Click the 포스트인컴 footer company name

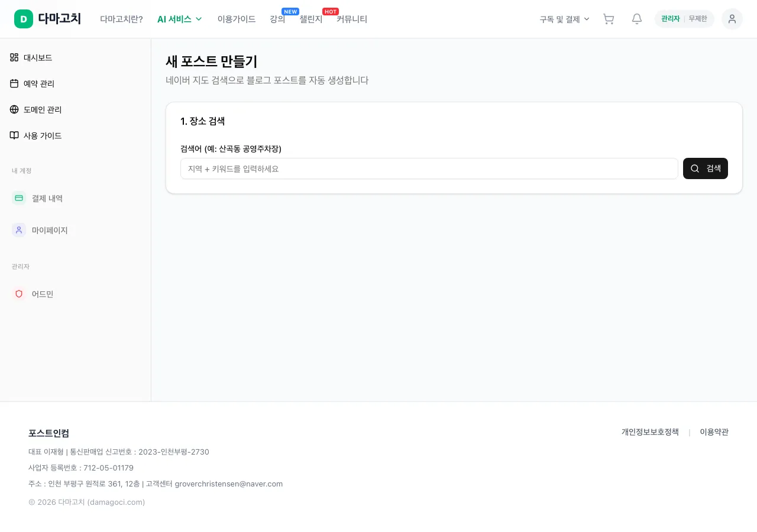coord(48,433)
